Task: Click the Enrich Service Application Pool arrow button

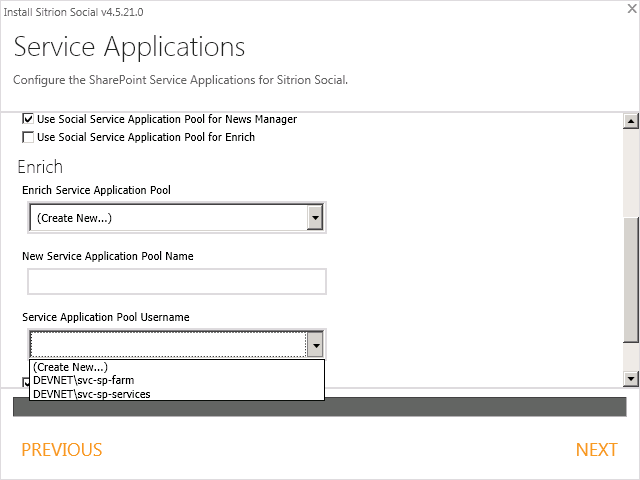Action: click(315, 217)
